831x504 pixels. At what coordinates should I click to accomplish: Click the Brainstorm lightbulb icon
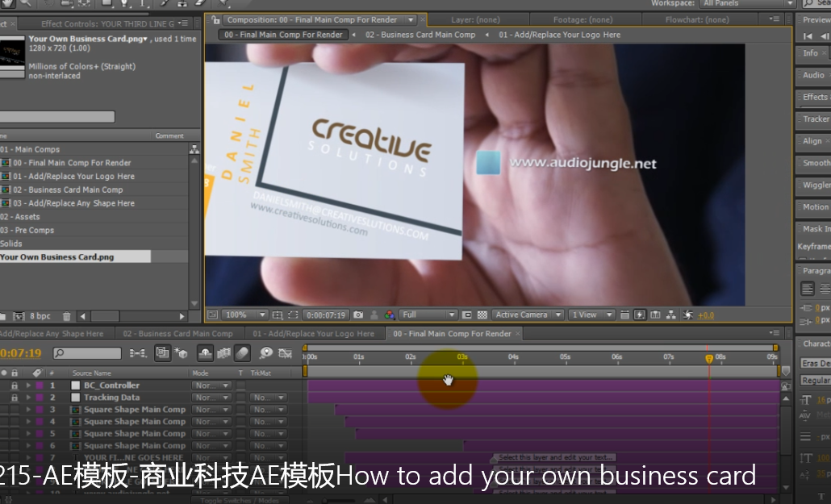(265, 353)
